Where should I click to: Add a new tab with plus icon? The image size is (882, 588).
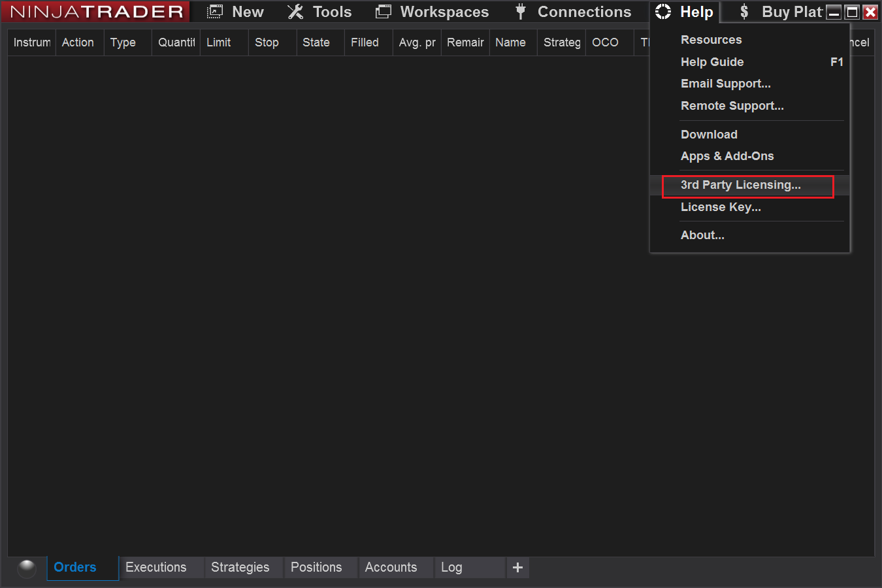pyautogui.click(x=517, y=568)
